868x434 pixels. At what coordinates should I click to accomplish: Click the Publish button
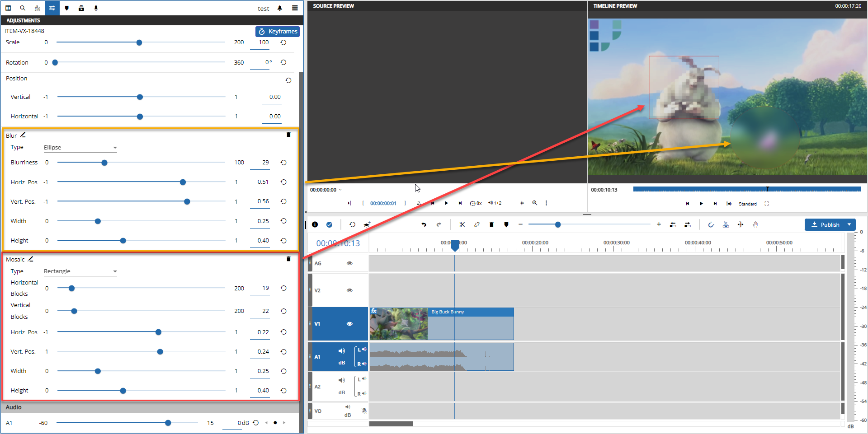pyautogui.click(x=825, y=224)
